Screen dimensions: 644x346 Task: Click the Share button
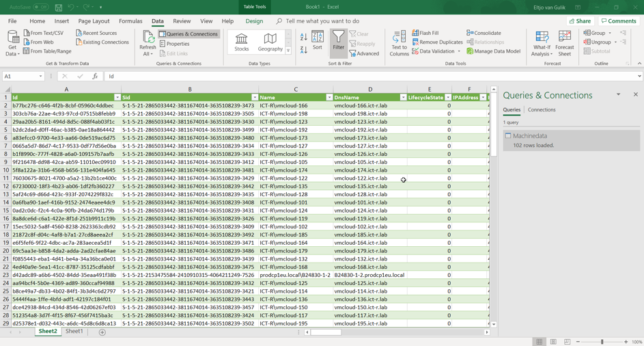pyautogui.click(x=580, y=21)
